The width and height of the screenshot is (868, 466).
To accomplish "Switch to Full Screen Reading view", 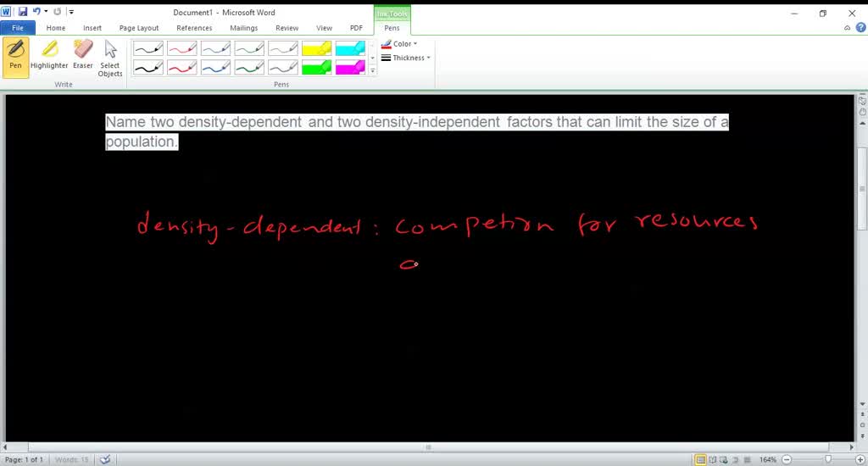I will [x=712, y=459].
